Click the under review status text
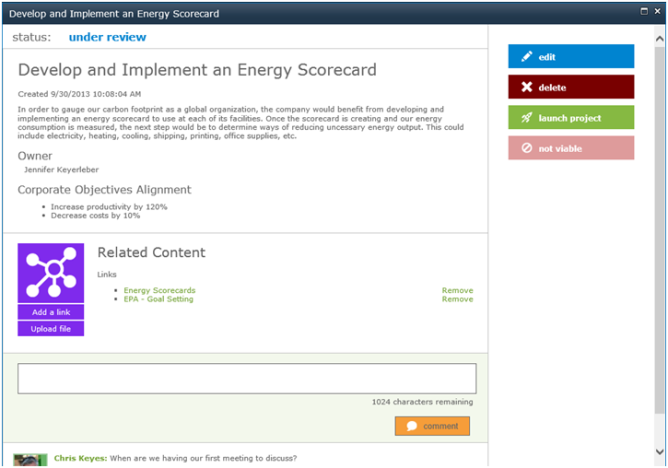668x468 pixels. pyautogui.click(x=107, y=37)
